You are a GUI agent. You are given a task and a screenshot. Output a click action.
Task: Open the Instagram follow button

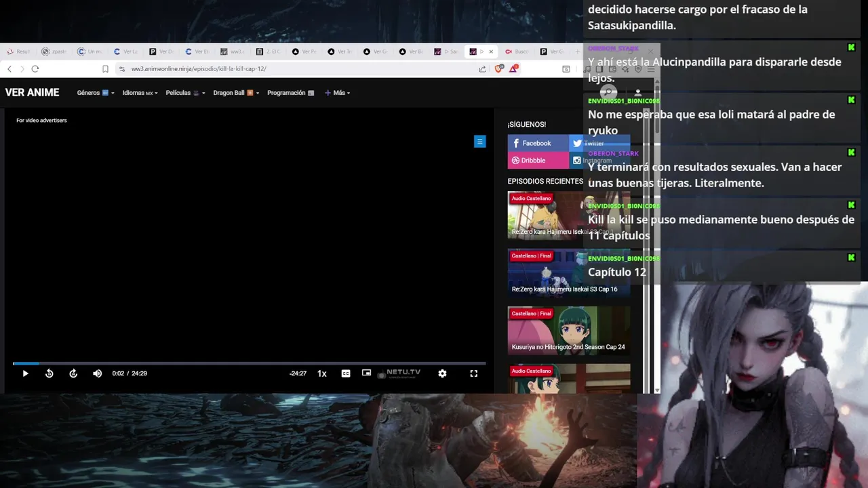click(599, 160)
